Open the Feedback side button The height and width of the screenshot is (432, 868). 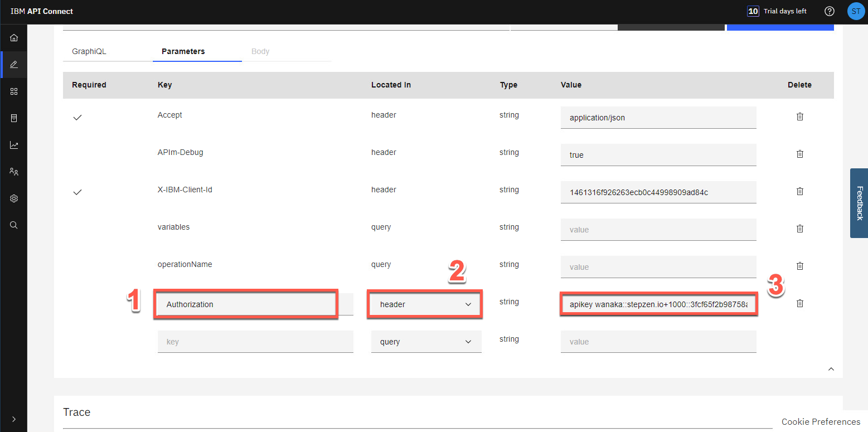859,203
